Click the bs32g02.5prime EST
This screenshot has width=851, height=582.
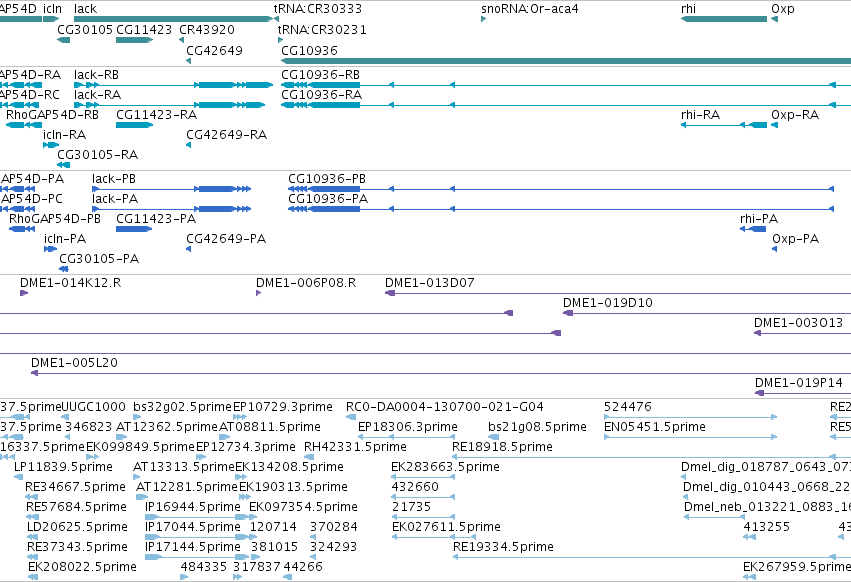click(x=138, y=417)
